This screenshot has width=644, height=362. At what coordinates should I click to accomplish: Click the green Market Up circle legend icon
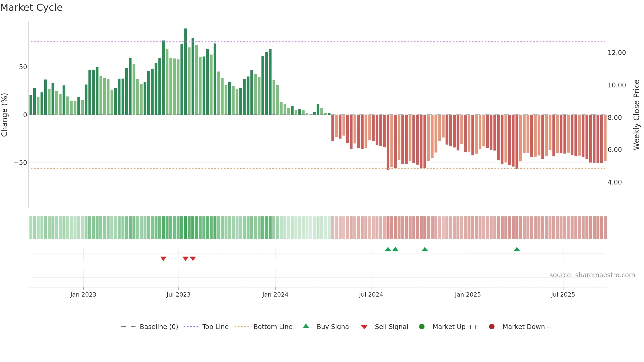[x=422, y=327]
